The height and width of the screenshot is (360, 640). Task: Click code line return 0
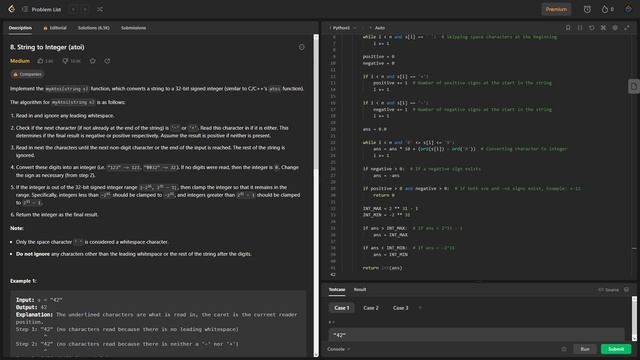click(384, 196)
